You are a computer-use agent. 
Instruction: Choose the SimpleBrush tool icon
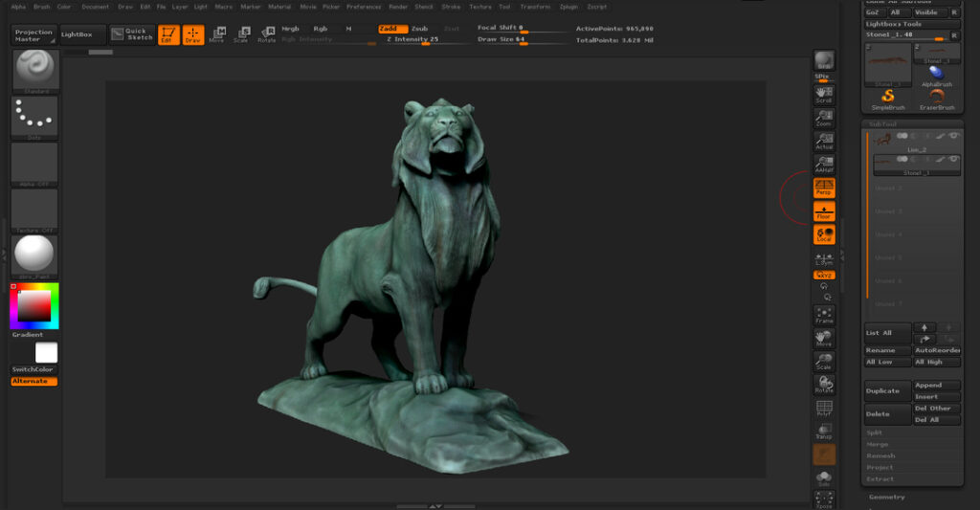click(x=888, y=98)
